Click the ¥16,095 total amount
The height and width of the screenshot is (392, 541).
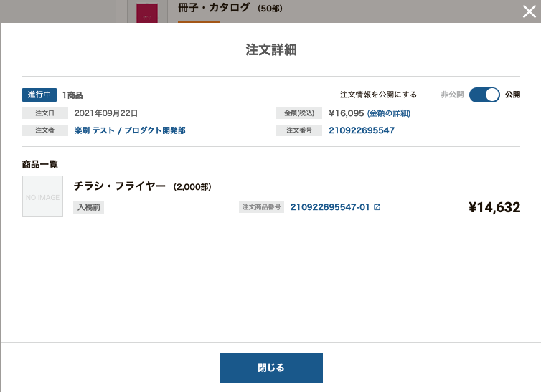click(347, 113)
